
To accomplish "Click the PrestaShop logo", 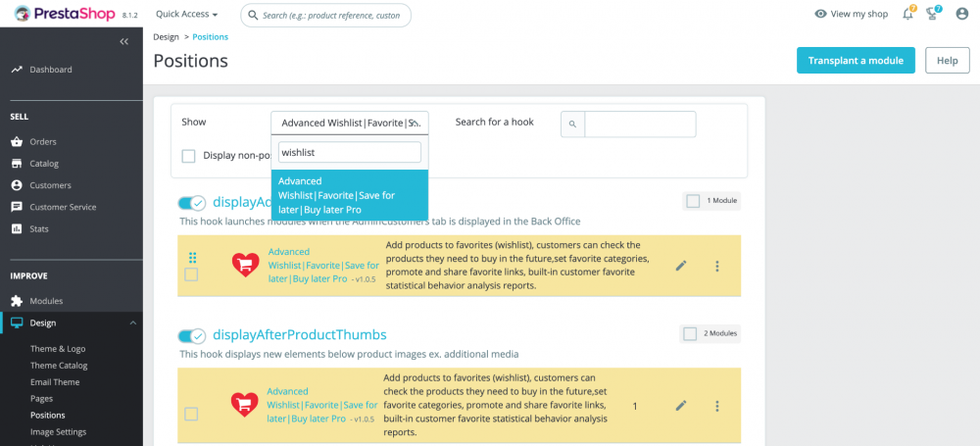I will tap(63, 14).
